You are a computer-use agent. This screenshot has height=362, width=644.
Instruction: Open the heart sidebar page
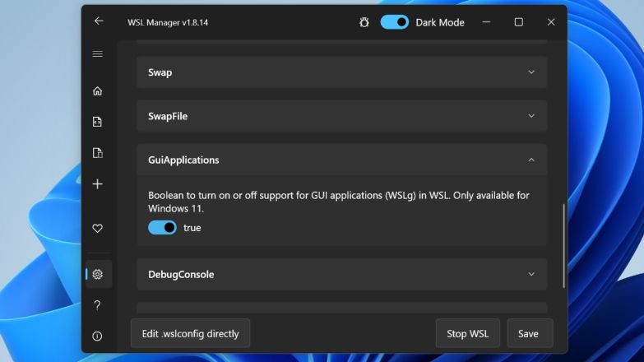pos(97,228)
